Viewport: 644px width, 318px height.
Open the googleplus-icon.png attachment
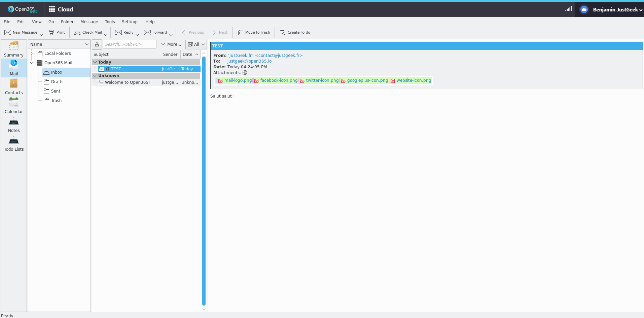364,80
